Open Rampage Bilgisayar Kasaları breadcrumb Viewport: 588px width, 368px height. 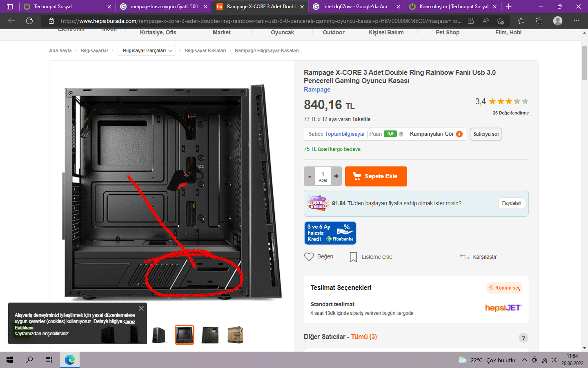pos(267,51)
